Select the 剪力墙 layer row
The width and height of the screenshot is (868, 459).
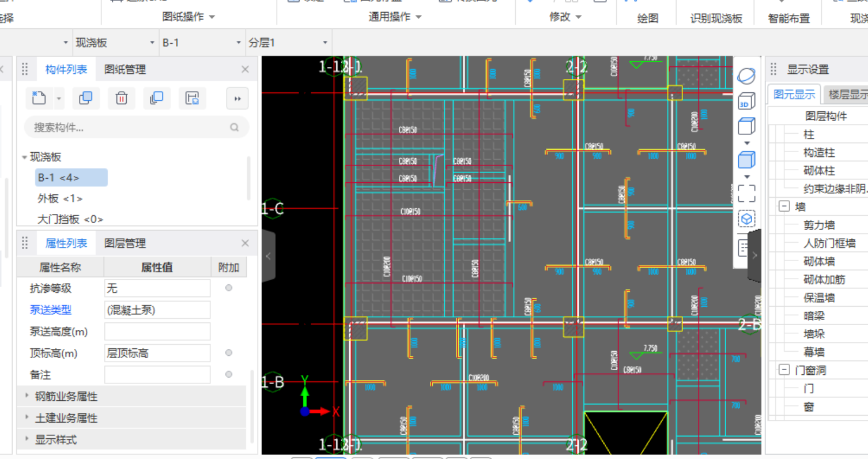(x=818, y=225)
